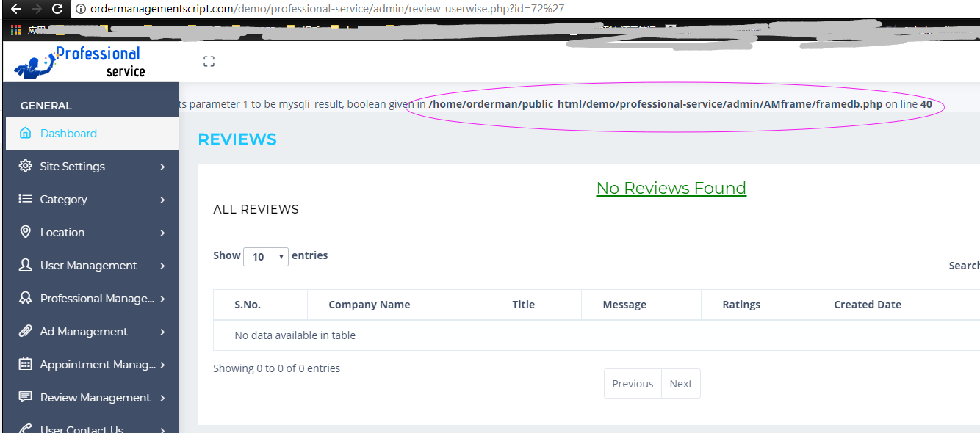980x433 pixels.
Task: Click the site info icon in address bar
Action: tap(82, 10)
